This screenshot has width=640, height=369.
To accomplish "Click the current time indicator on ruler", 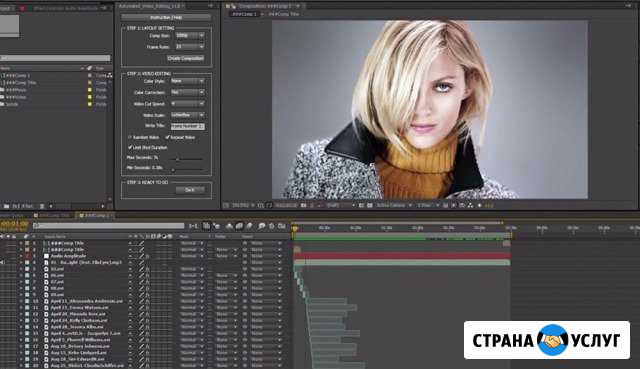I will click(x=295, y=229).
